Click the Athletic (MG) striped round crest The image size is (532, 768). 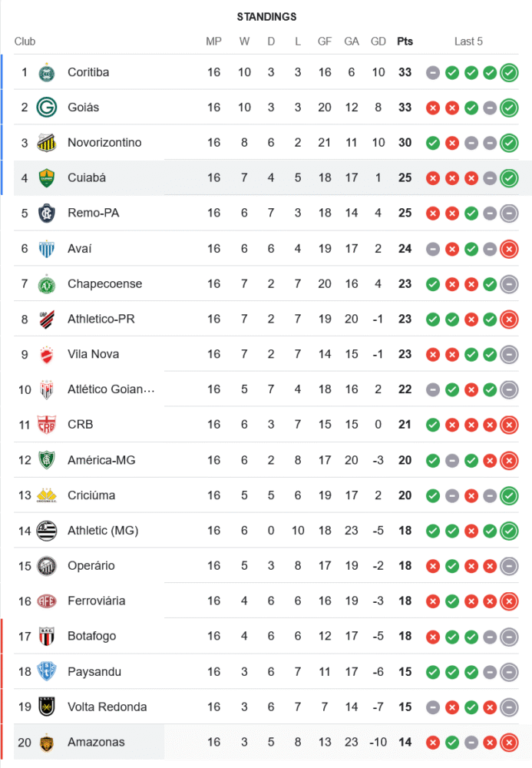47,531
